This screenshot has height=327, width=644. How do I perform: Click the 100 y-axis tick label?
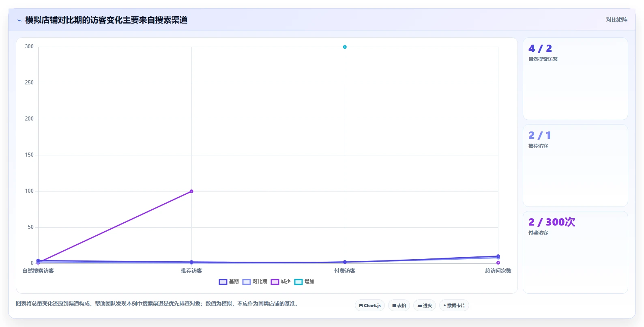coord(29,191)
